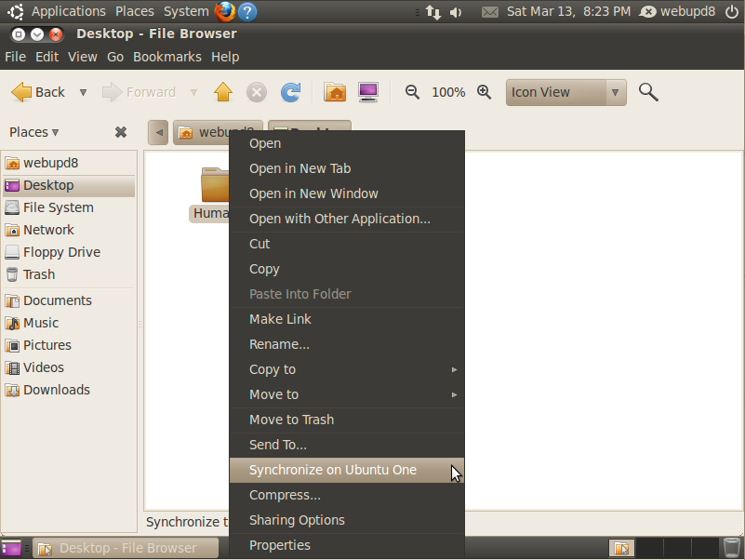This screenshot has width=745, height=560.
Task: Open the Home folder toolbar icon
Action: 335,92
